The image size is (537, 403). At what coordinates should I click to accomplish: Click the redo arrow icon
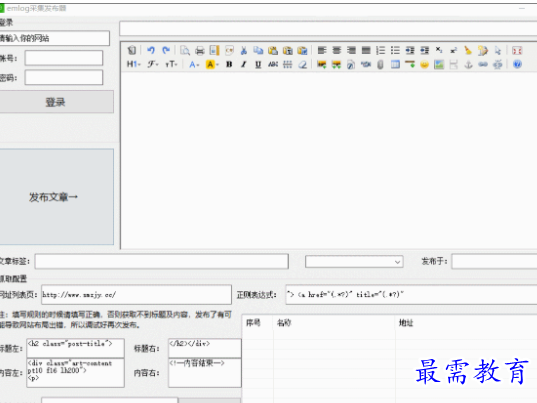(166, 50)
